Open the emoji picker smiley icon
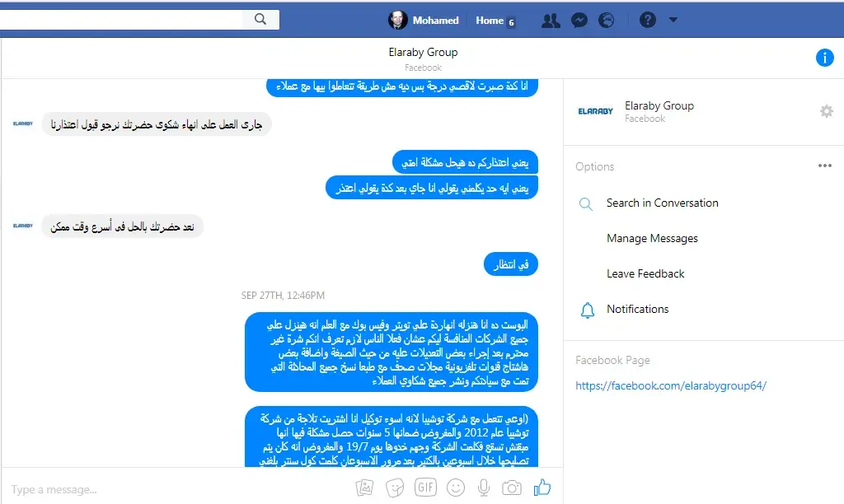The image size is (844, 504). (456, 488)
